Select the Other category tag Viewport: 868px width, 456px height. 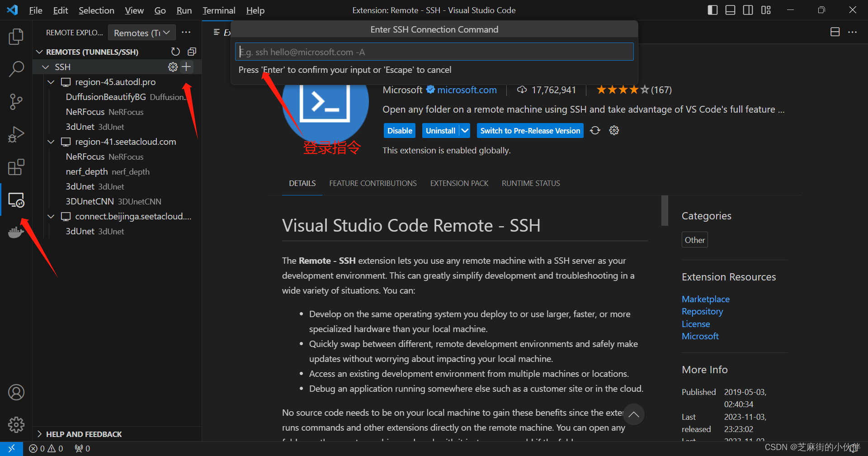(x=694, y=240)
